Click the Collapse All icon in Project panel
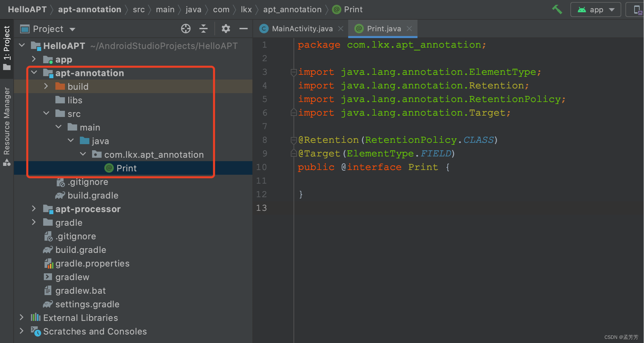 (x=203, y=29)
